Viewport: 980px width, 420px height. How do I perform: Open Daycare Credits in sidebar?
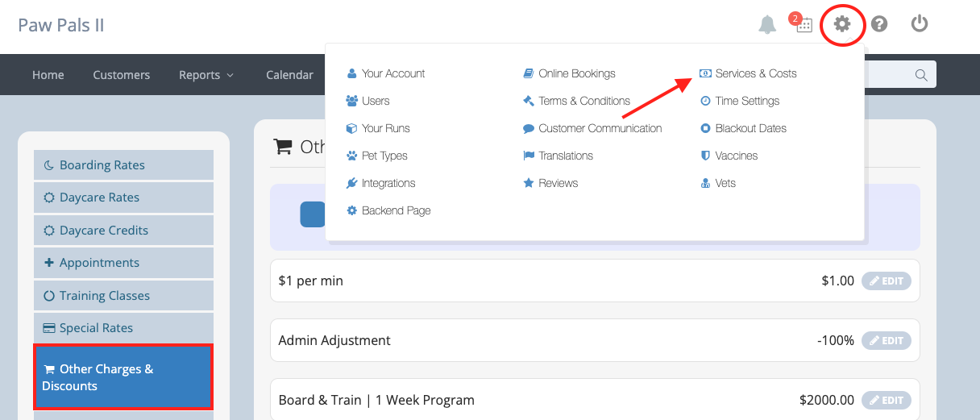point(123,231)
